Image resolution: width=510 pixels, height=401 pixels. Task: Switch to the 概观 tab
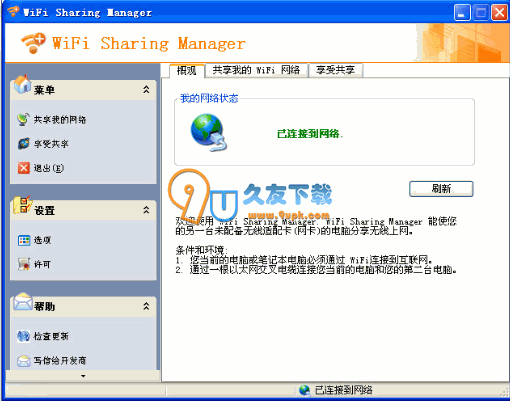186,70
